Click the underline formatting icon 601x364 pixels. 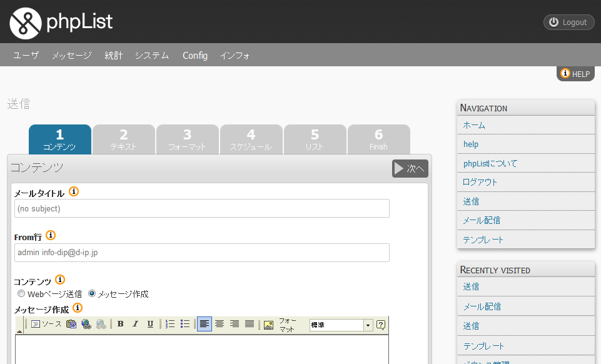(150, 324)
